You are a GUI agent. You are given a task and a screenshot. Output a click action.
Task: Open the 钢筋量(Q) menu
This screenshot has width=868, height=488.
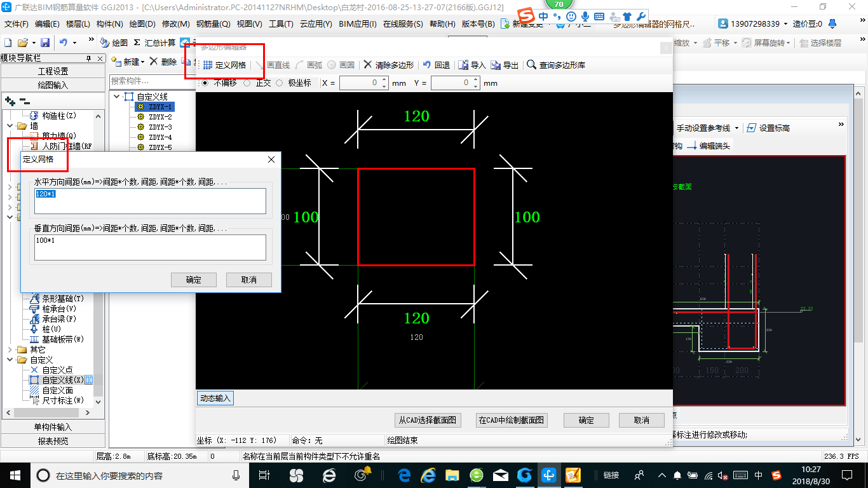[x=213, y=24]
